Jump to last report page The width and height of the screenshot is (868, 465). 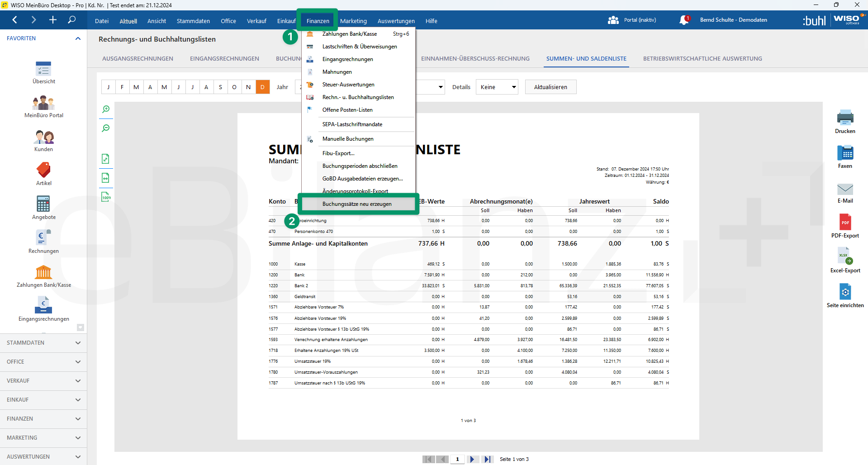(487, 459)
